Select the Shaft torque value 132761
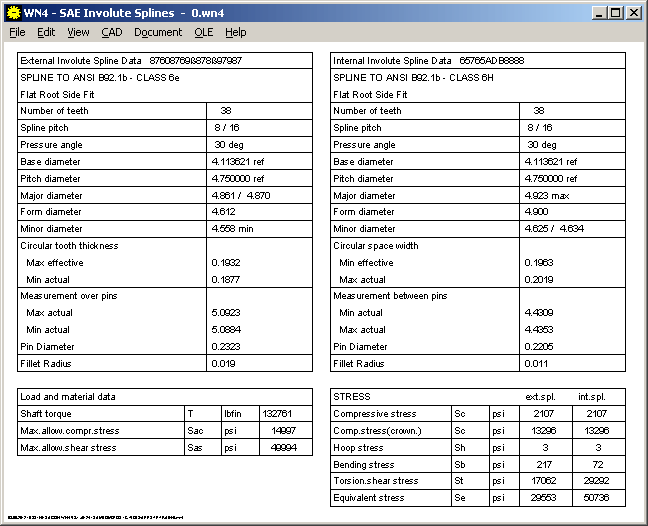 277,413
